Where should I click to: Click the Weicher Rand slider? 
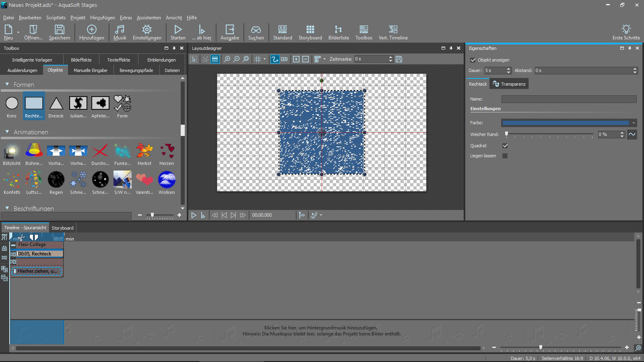pyautogui.click(x=549, y=134)
